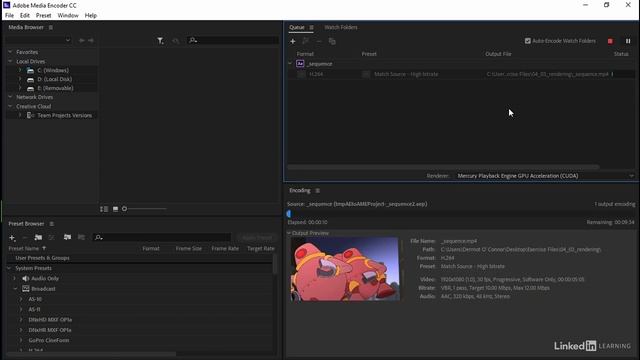The height and width of the screenshot is (360, 640).
Task: Select the Audio Only speaker icon
Action: coord(26,278)
